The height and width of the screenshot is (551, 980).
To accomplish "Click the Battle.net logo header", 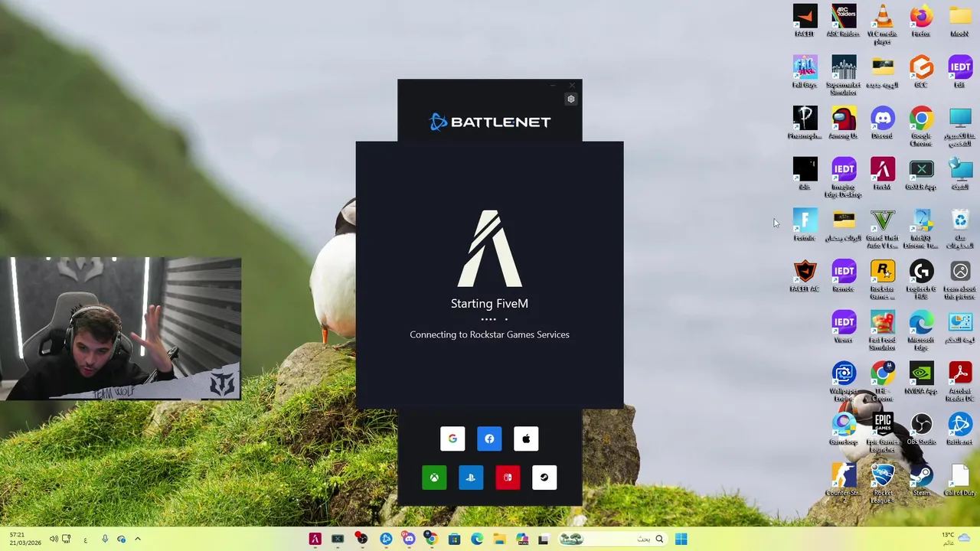I will pos(490,122).
